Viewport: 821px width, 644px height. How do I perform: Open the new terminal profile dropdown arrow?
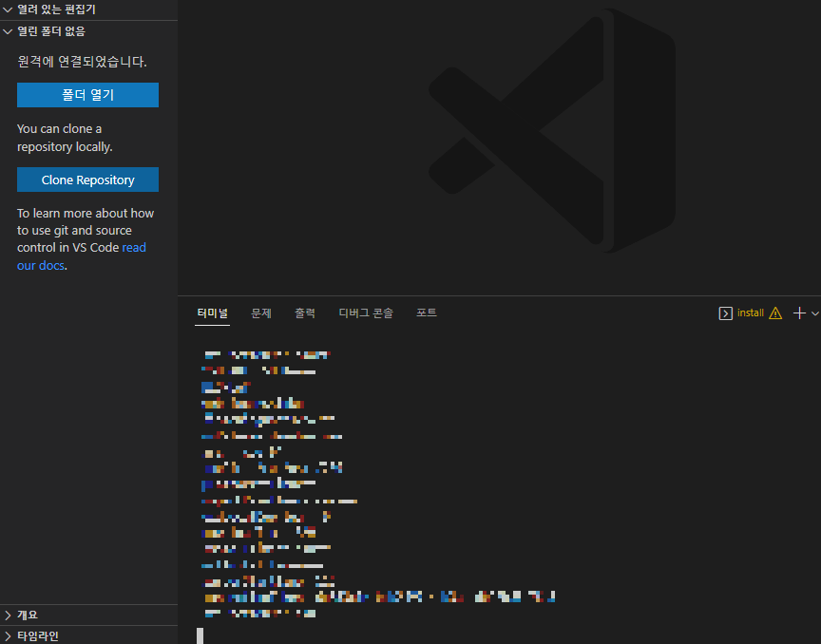[814, 313]
